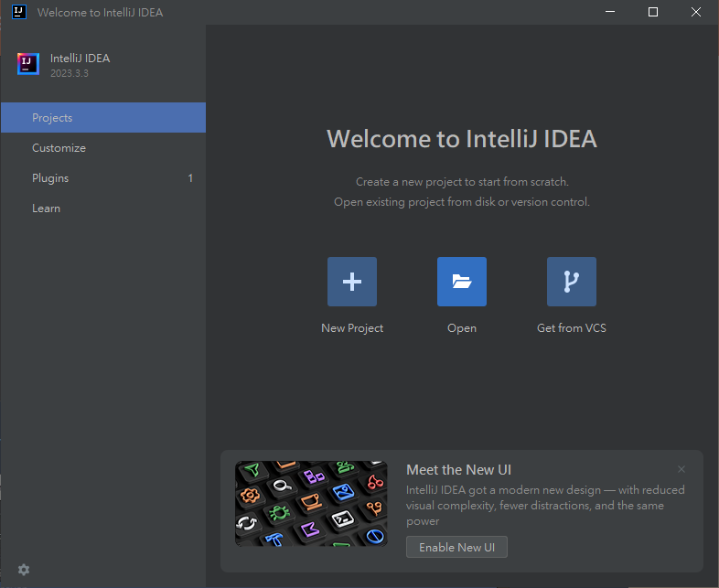Go to the Learn tab
The width and height of the screenshot is (719, 588).
tap(103, 208)
